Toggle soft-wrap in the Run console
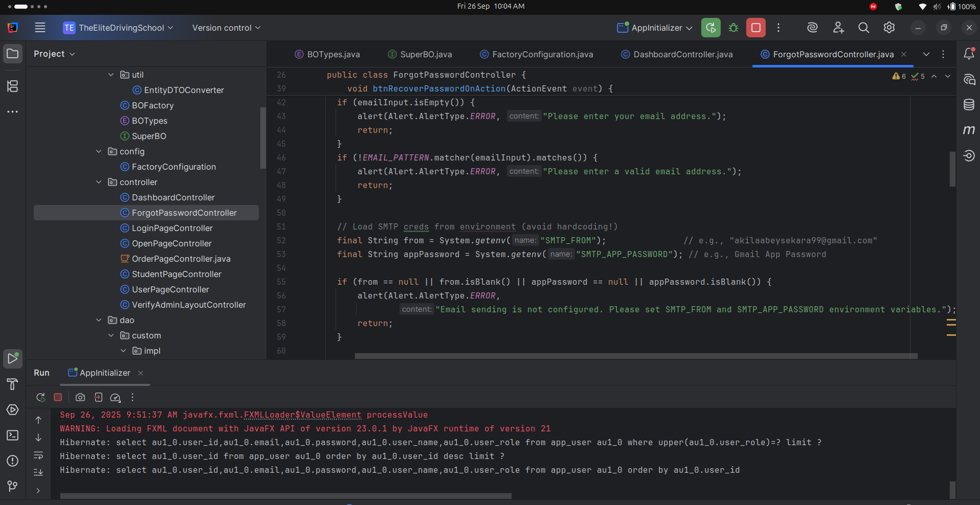Screen dimensions: 980x505 click(x=38, y=455)
